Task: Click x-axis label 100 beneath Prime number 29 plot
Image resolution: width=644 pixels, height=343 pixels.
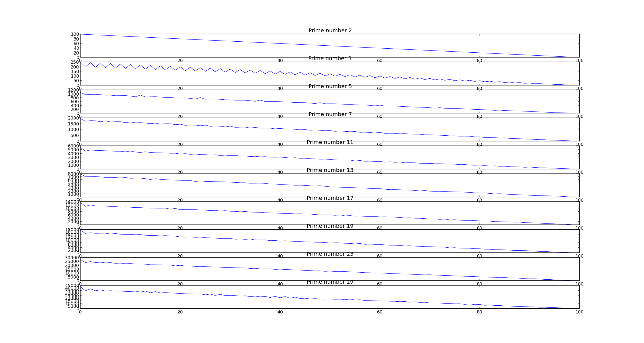Action: (579, 312)
